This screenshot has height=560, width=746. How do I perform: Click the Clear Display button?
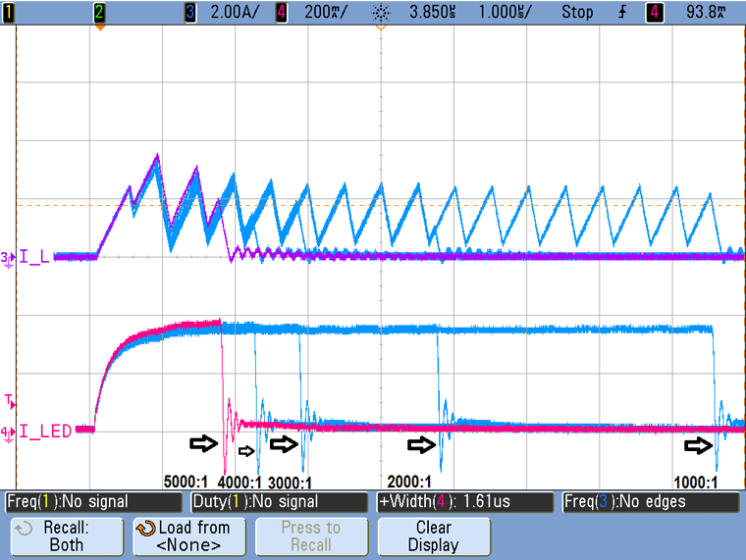coord(434,536)
